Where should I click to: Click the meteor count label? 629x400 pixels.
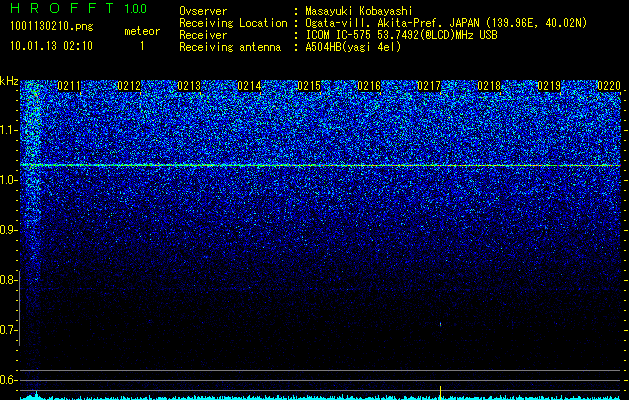coord(142,31)
